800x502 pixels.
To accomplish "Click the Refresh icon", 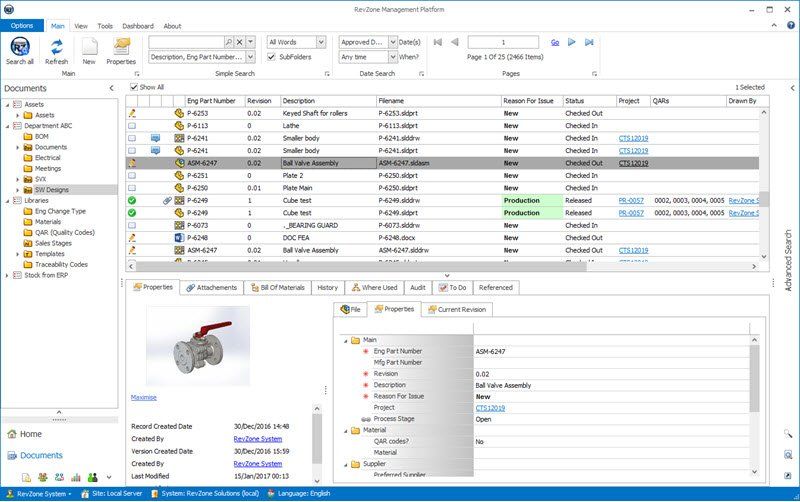I will pyautogui.click(x=56, y=46).
